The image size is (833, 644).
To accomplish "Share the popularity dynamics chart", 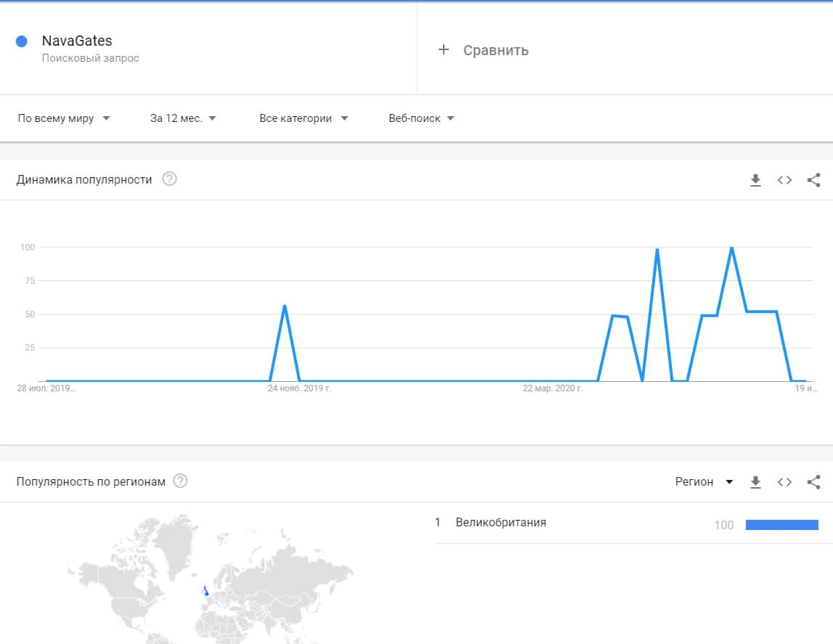I will coord(813,180).
